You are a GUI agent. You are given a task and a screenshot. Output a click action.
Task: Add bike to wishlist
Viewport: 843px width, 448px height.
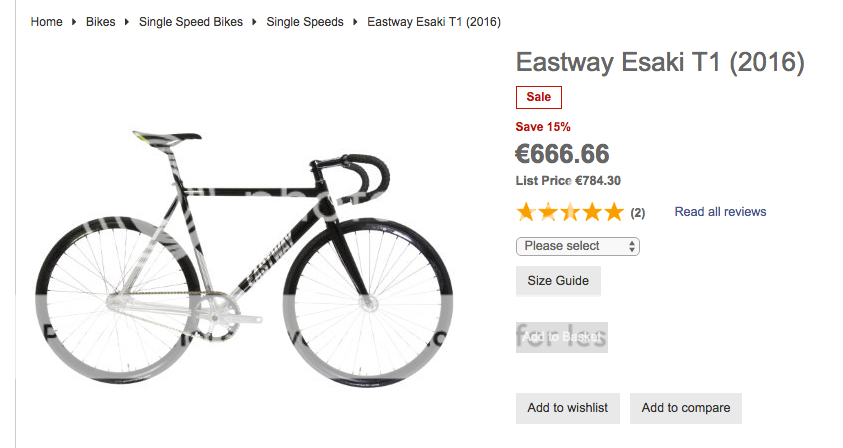click(568, 408)
